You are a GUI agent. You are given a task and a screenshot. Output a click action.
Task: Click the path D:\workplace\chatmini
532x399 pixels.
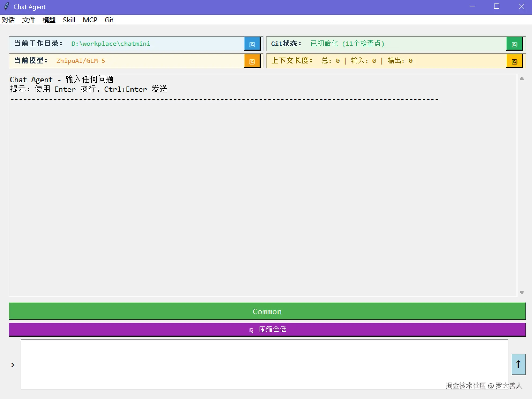point(111,44)
